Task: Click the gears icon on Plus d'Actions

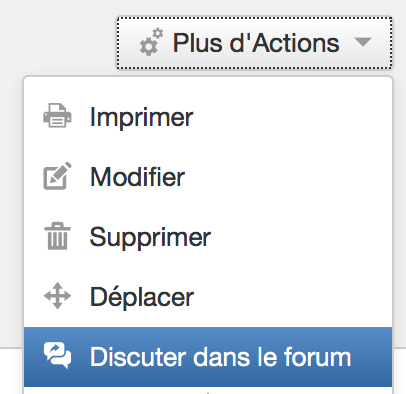Action: pos(152,42)
